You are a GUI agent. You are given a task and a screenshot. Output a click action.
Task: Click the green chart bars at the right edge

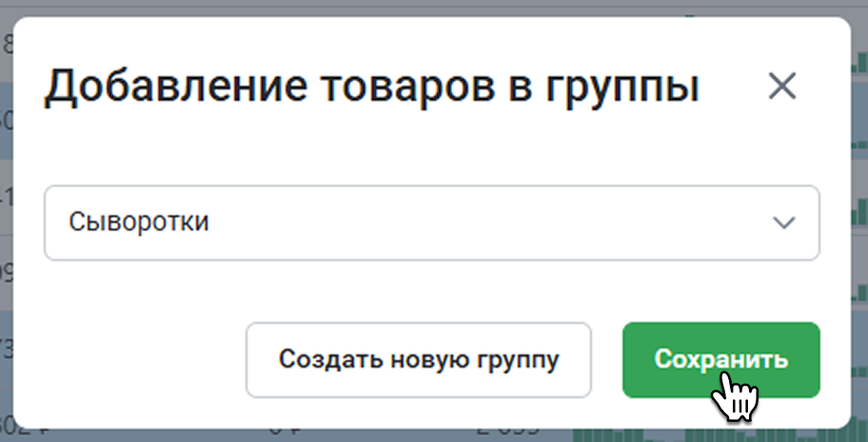859,222
